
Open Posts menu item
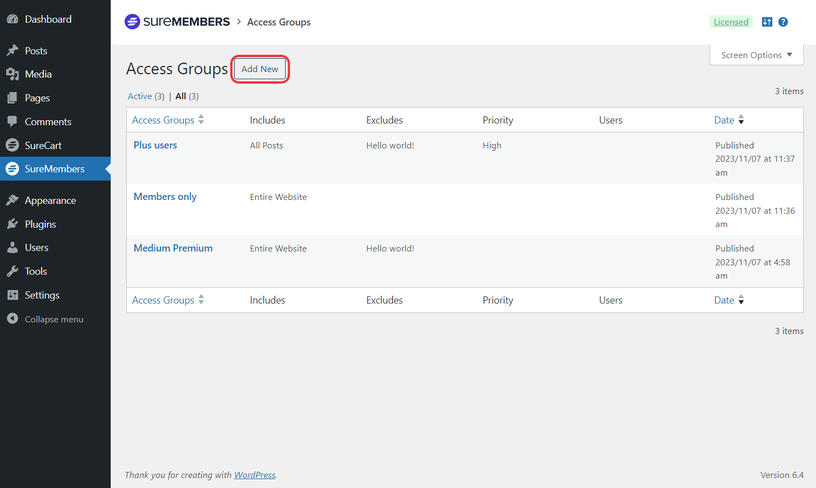55,50
